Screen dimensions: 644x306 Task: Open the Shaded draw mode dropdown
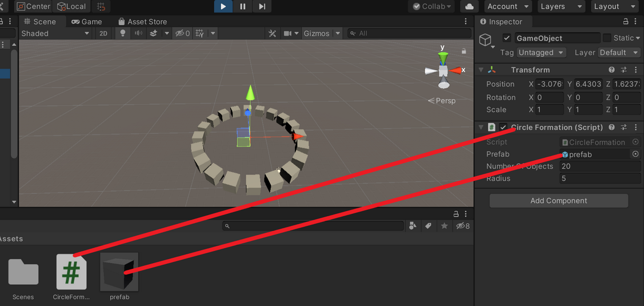tap(55, 33)
